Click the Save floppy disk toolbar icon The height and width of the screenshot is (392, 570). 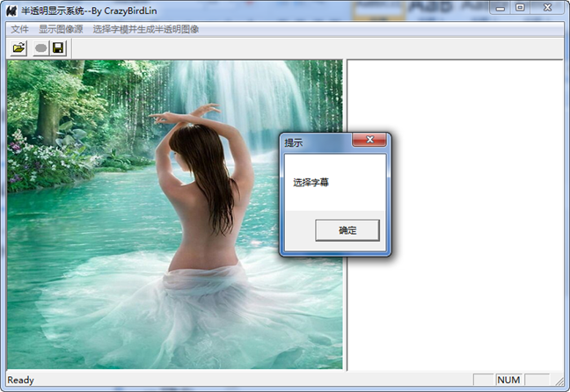[58, 47]
